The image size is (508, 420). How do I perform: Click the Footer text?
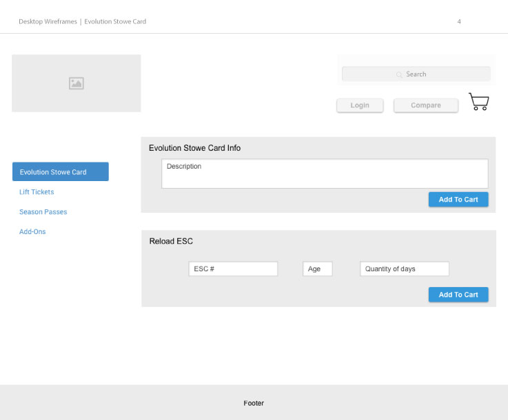click(x=254, y=403)
